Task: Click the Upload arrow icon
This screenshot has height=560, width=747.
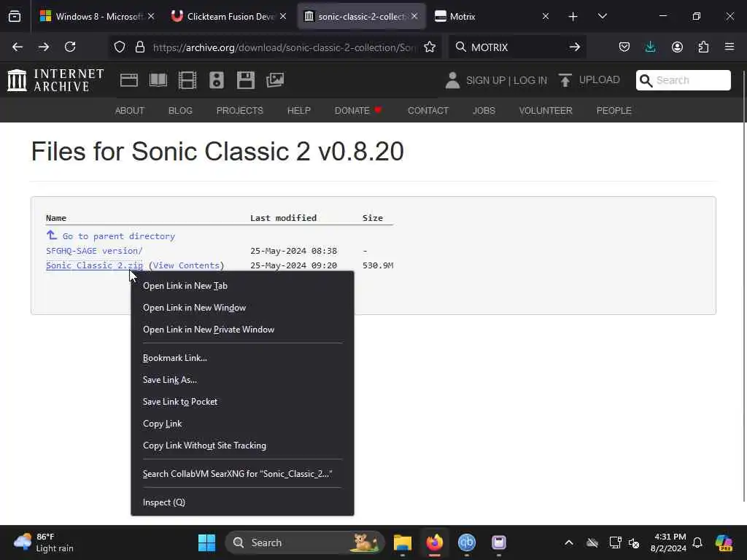Action: pos(565,80)
